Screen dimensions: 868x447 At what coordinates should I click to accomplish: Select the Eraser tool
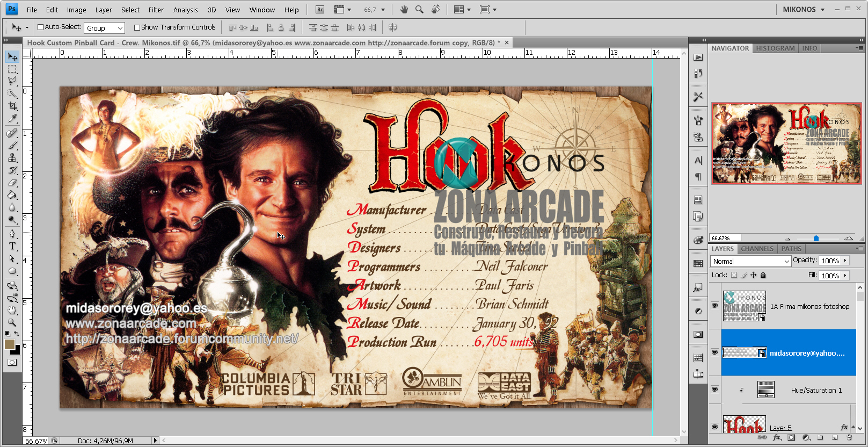coord(12,183)
